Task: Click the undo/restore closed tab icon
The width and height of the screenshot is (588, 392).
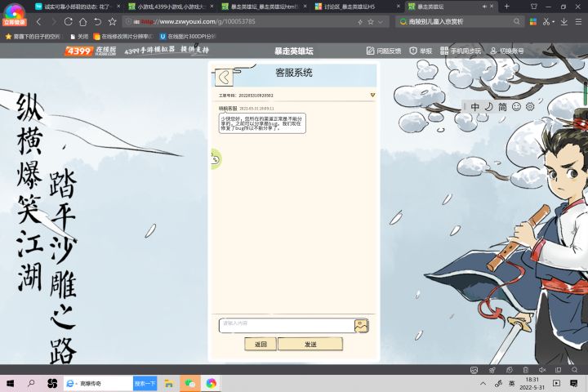Action: pos(97,22)
